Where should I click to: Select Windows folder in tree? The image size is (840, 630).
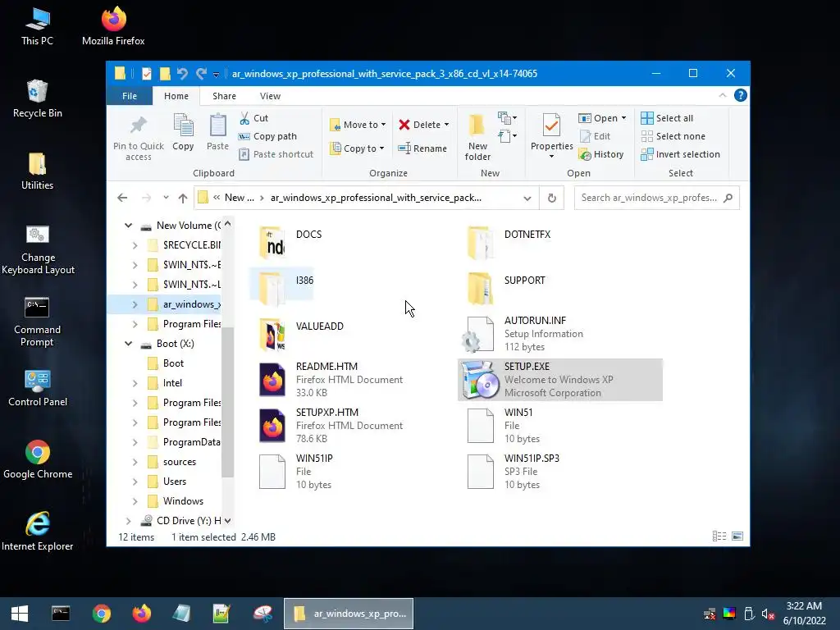pos(176,501)
